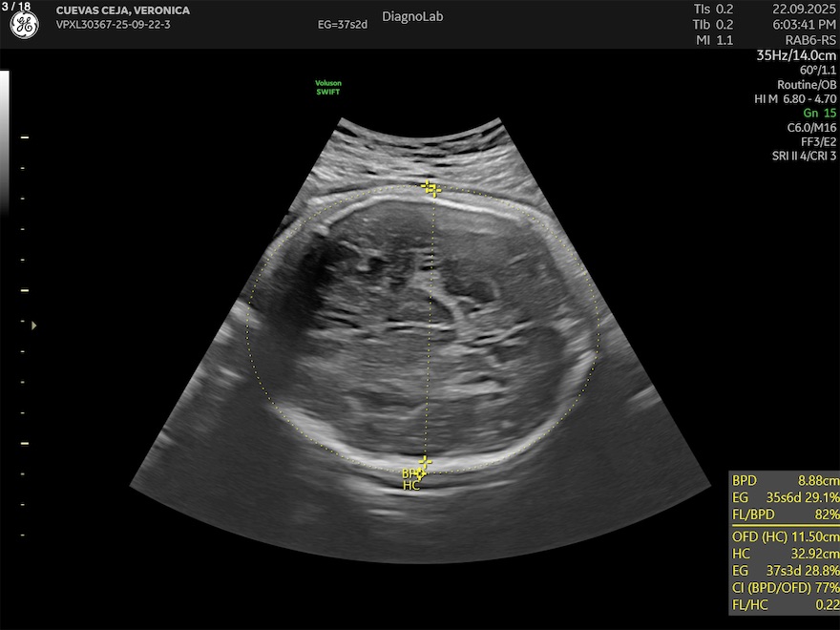Image resolution: width=840 pixels, height=630 pixels.
Task: Click the focal zone triangle marker
Action: point(34,325)
